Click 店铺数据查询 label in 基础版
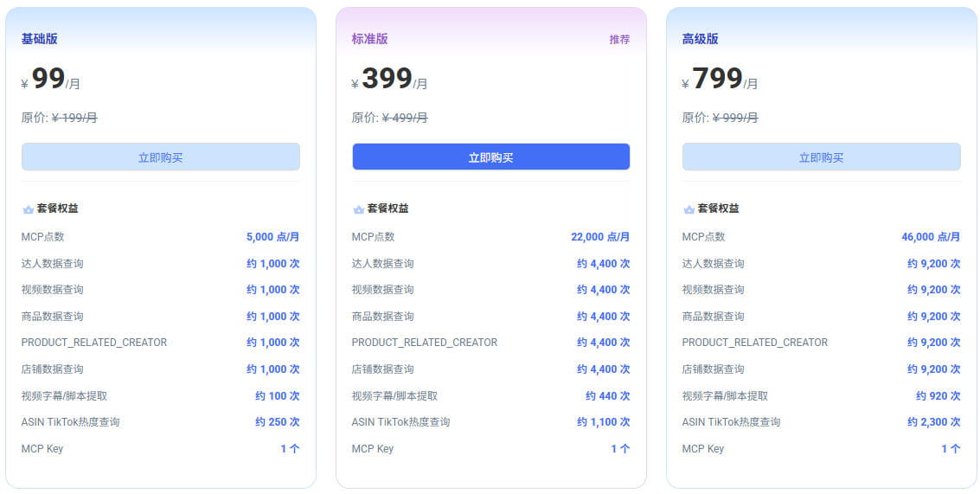The image size is (980, 494). tap(53, 369)
